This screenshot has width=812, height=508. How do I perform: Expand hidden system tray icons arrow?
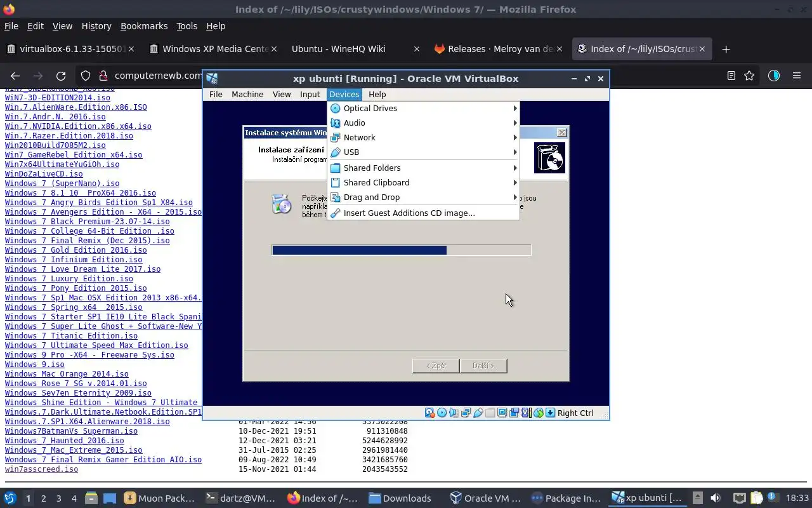tap(697, 498)
